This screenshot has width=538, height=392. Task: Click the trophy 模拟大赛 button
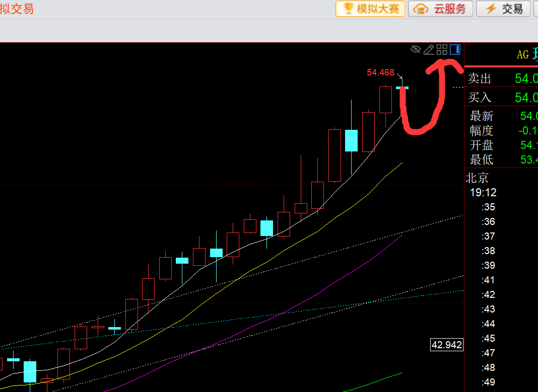(370, 9)
